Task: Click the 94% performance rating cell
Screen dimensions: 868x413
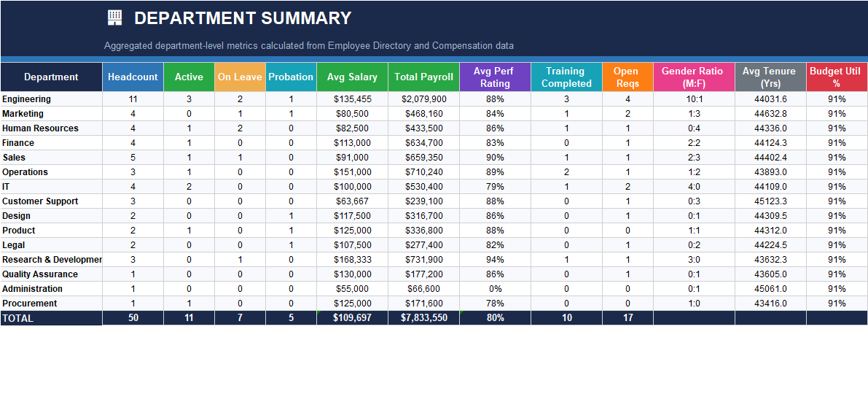Action: 495,260
